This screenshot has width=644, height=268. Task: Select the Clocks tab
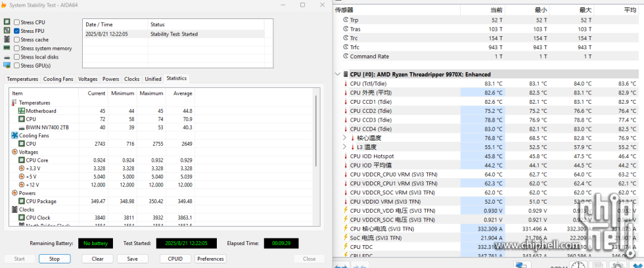pyautogui.click(x=132, y=79)
